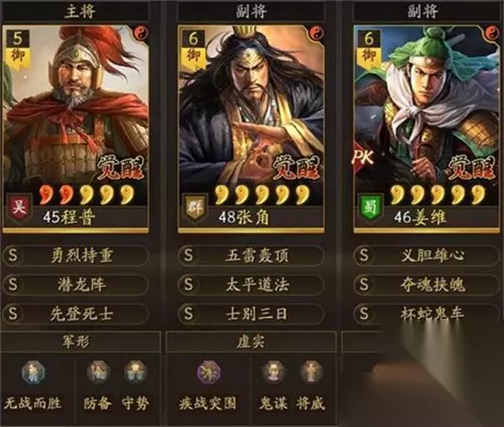Open the 程普 general portrait card
Viewport: 504px width, 427px height.
coord(75,128)
